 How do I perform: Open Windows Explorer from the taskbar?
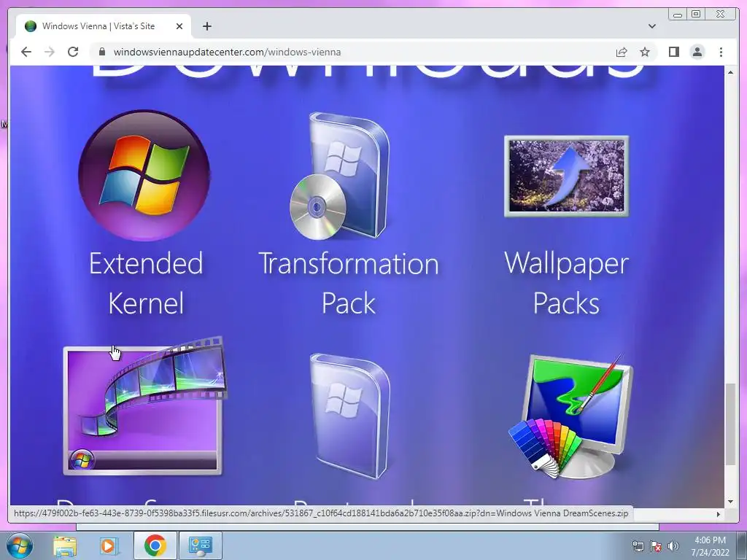[65, 545]
